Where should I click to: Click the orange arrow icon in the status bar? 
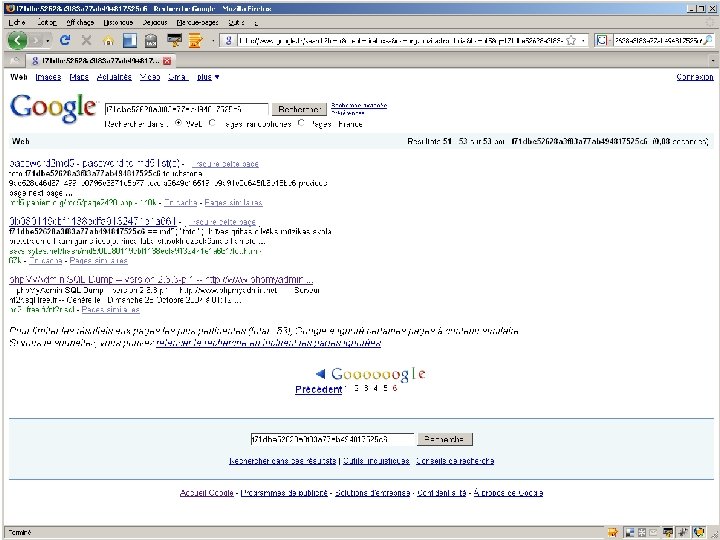(x=613, y=533)
